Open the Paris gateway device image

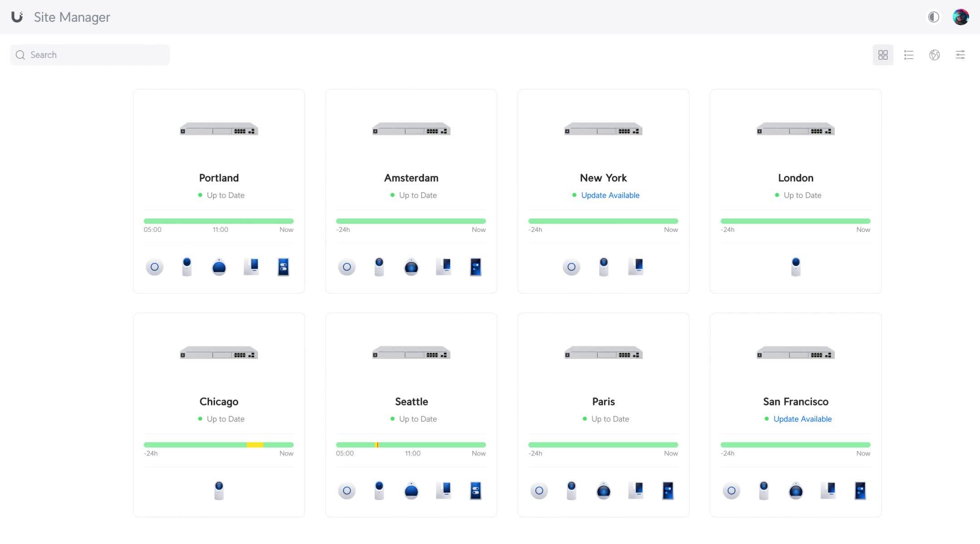[603, 353]
